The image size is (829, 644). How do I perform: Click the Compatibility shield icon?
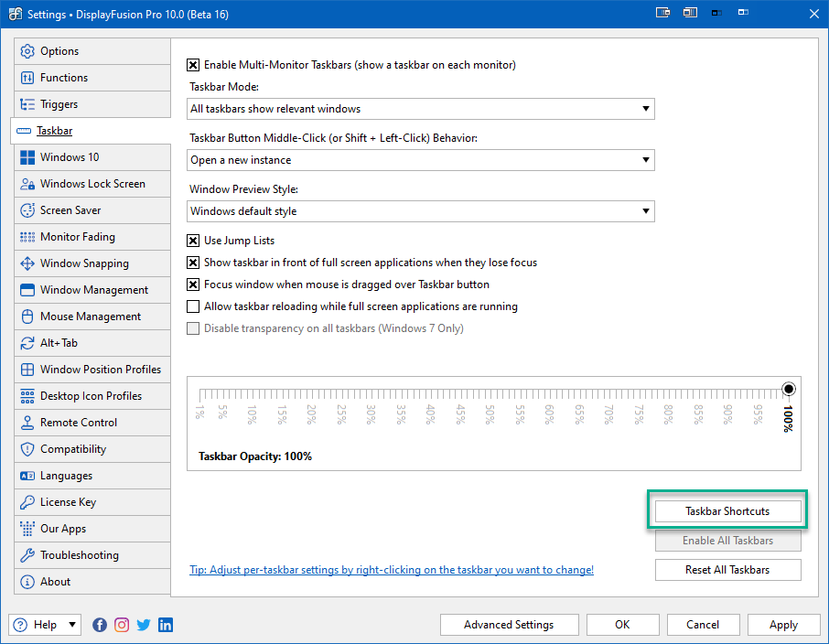[x=27, y=449]
